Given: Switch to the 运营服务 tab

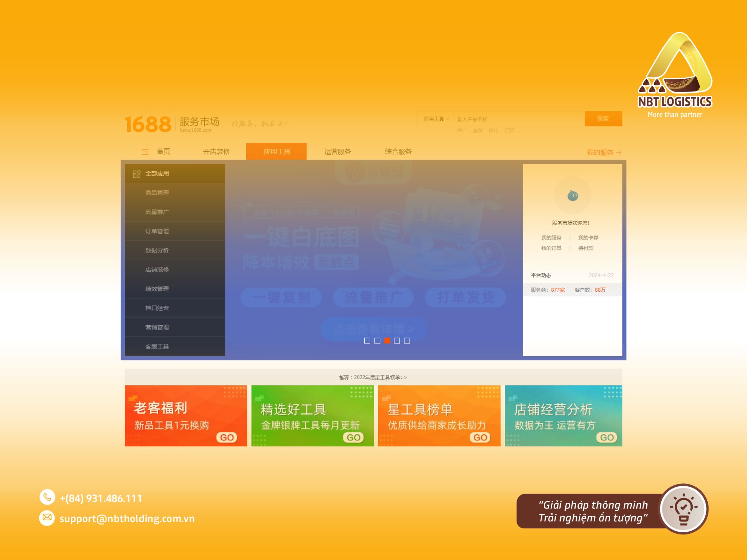Looking at the screenshot, I should click(x=337, y=152).
